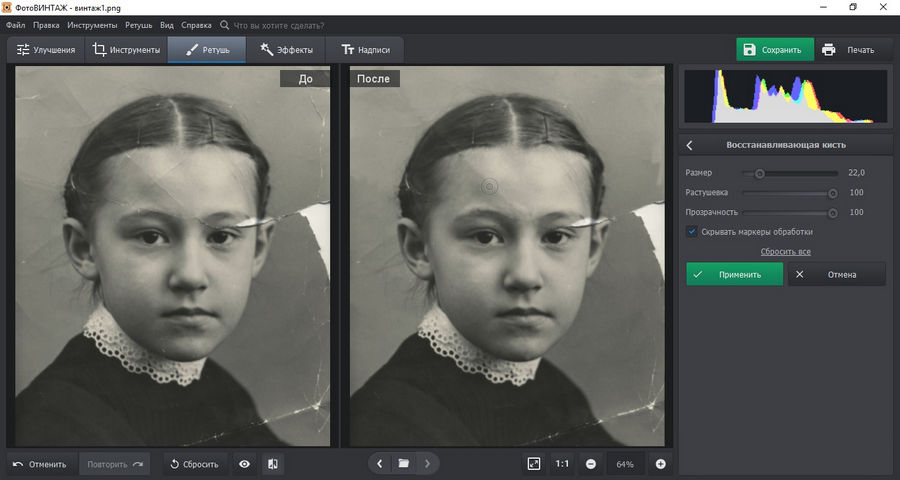900x480 pixels.
Task: Click the back arrow beside Восстанавливающая кисть
Action: click(x=690, y=146)
